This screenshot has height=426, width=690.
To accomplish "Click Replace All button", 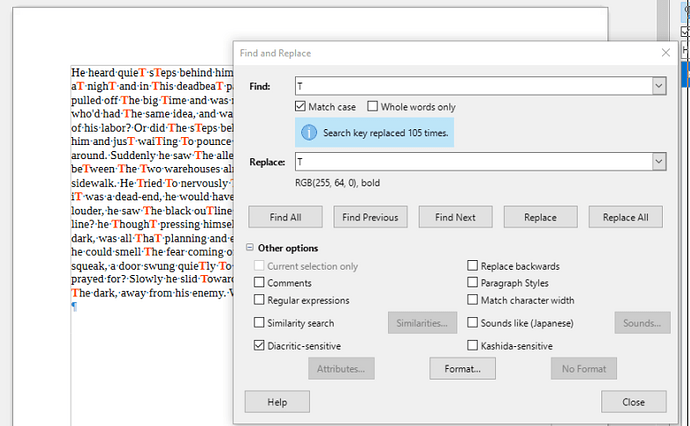I will [x=625, y=217].
